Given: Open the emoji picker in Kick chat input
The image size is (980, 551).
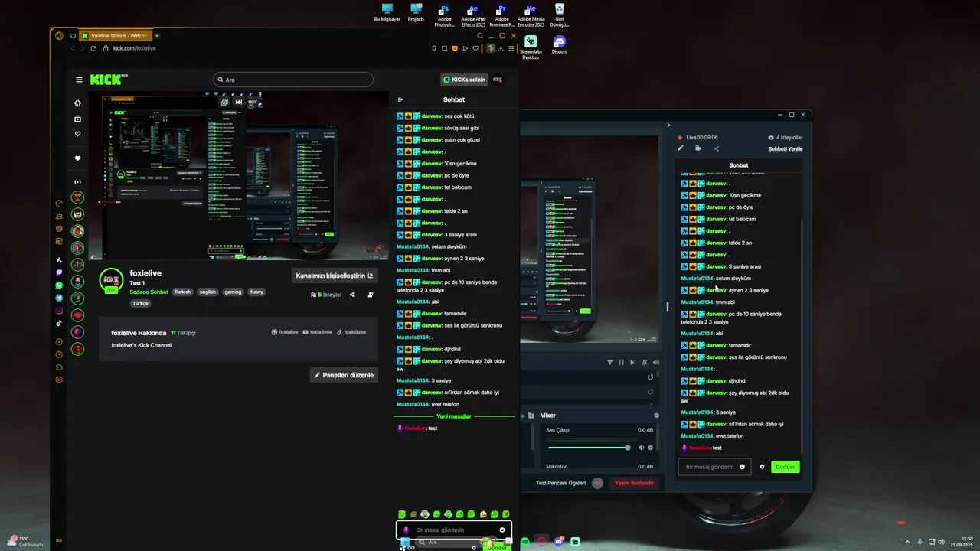Looking at the screenshot, I should (502, 530).
